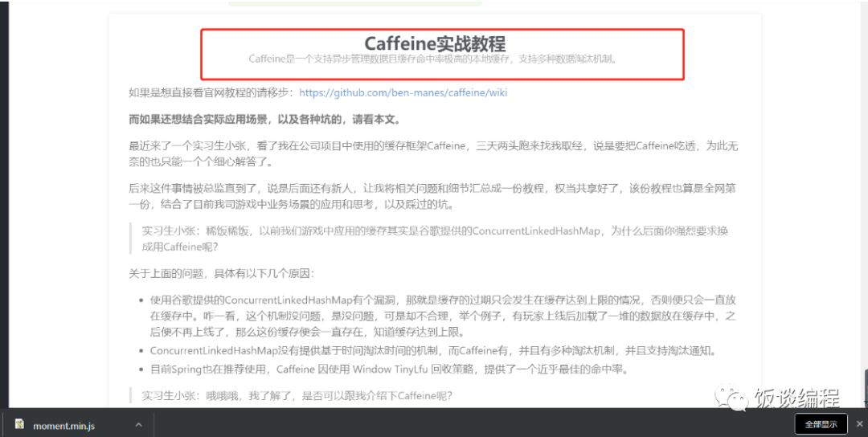The width and height of the screenshot is (868, 437).
Task: Open downloaded moment.min.js file
Action: pos(63,426)
